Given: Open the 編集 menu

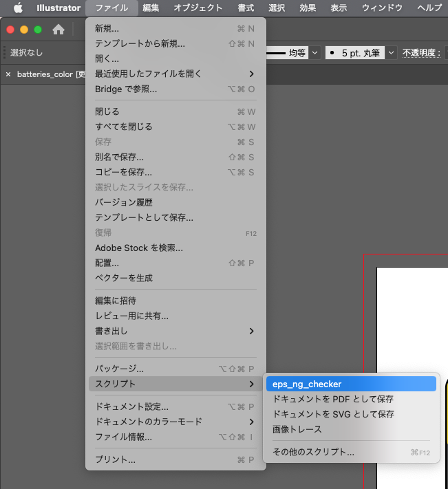Looking at the screenshot, I should point(151,8).
